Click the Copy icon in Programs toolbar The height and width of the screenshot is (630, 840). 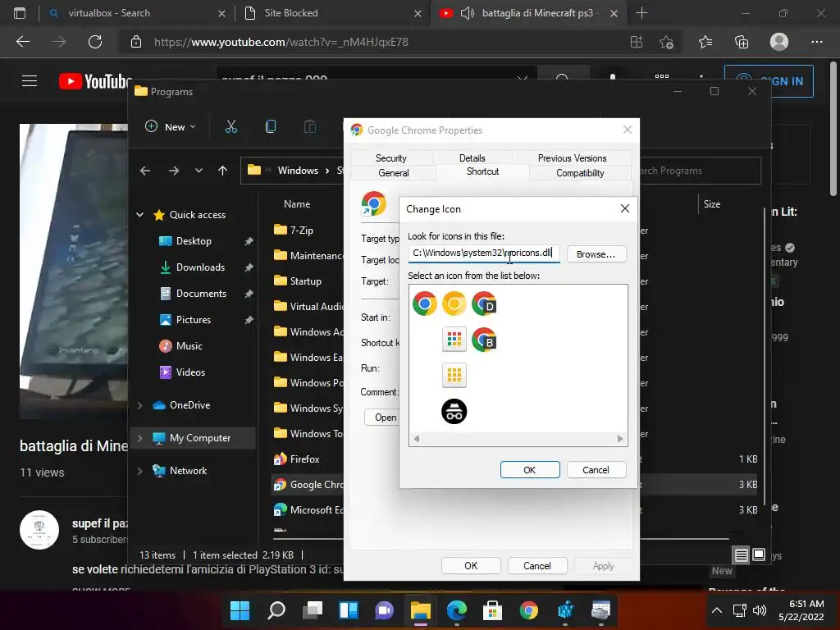[271, 126]
